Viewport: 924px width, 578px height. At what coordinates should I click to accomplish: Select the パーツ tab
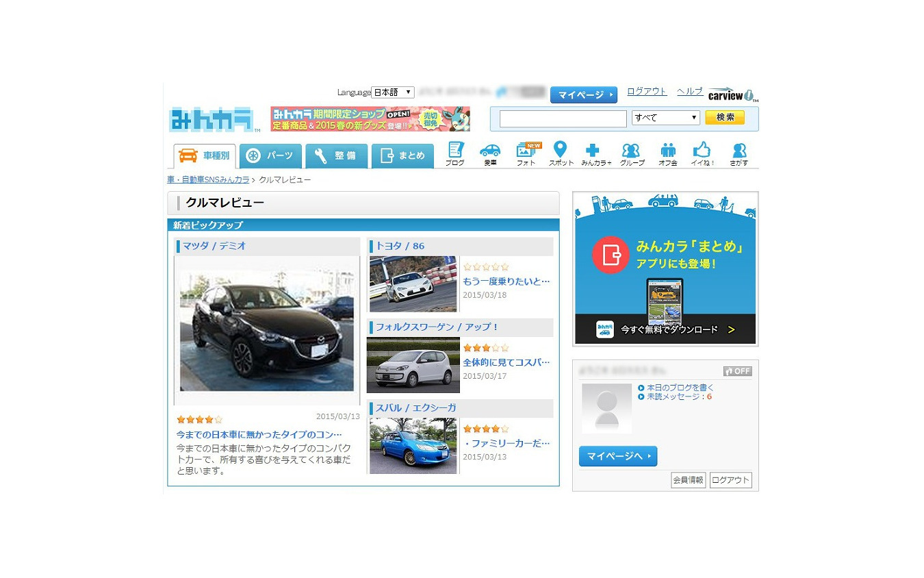click(x=270, y=156)
